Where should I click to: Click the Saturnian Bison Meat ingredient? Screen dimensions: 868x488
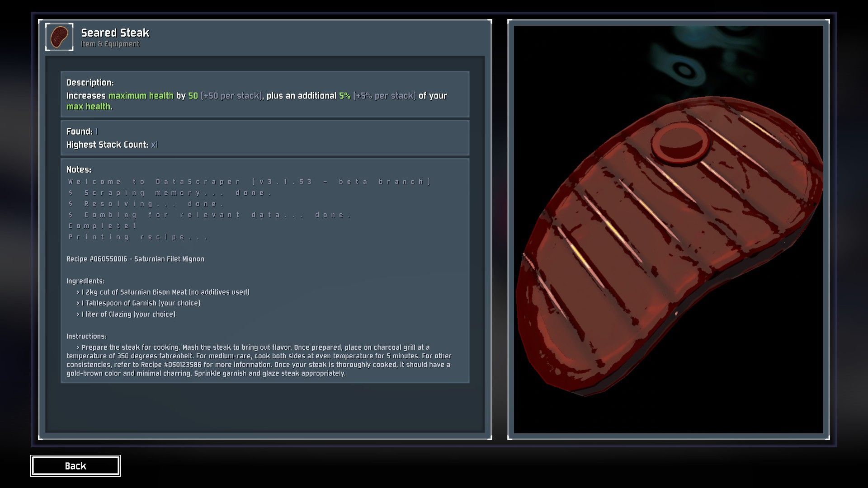click(165, 292)
